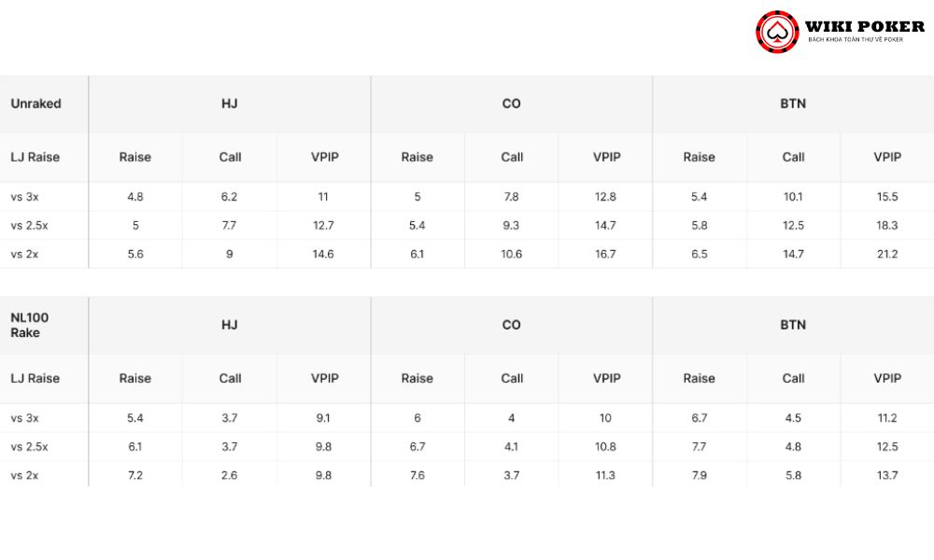Click the CO column header in Unraked table
The width and height of the screenshot is (934, 560).
[x=511, y=105]
